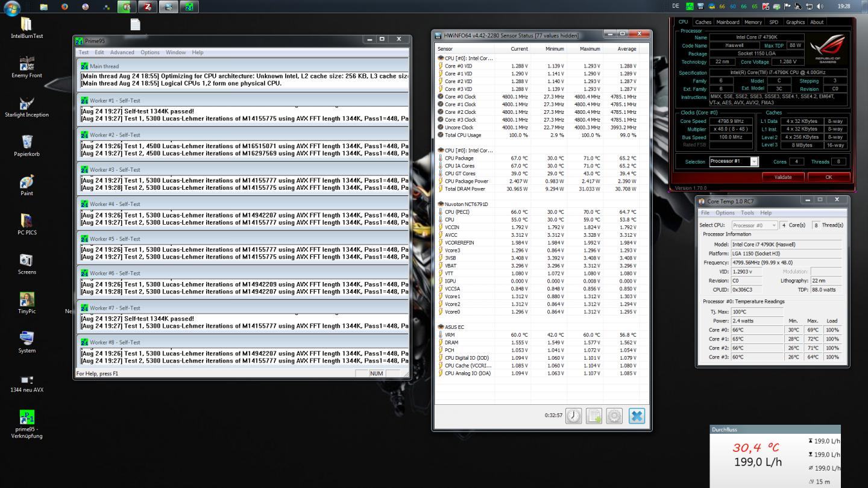The image size is (868, 488).
Task: Click the network tray icon
Action: [809, 6]
